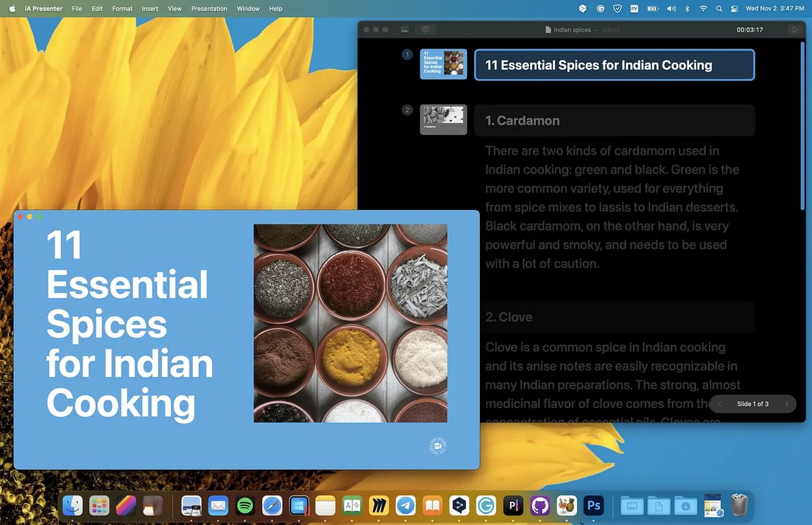Go to next slide using right chevron
812x525 pixels.
[786, 404]
